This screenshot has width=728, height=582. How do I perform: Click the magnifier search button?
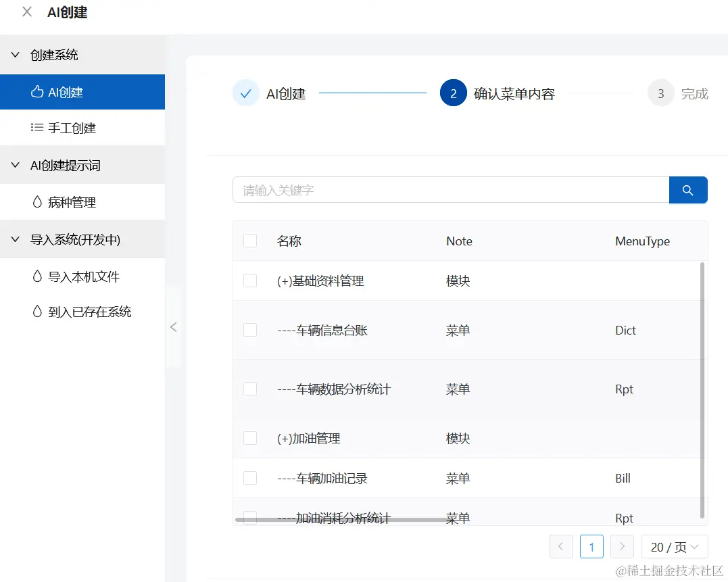coord(688,190)
